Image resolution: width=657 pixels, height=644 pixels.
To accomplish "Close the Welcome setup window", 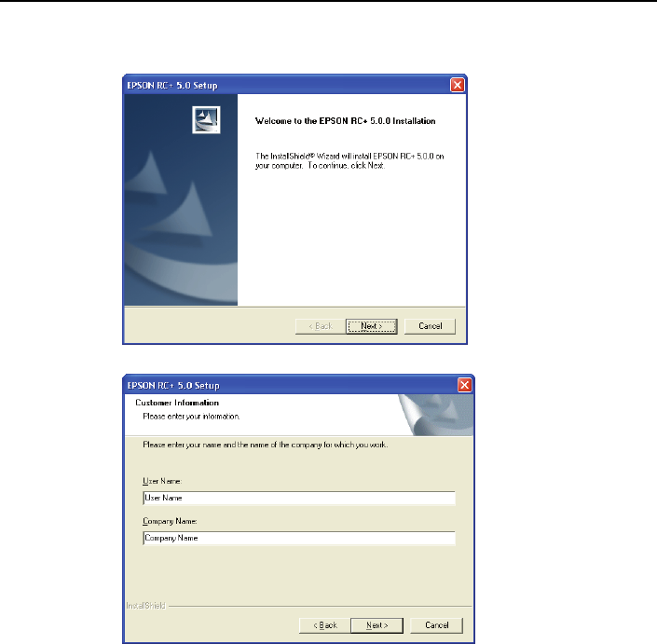I will [458, 85].
